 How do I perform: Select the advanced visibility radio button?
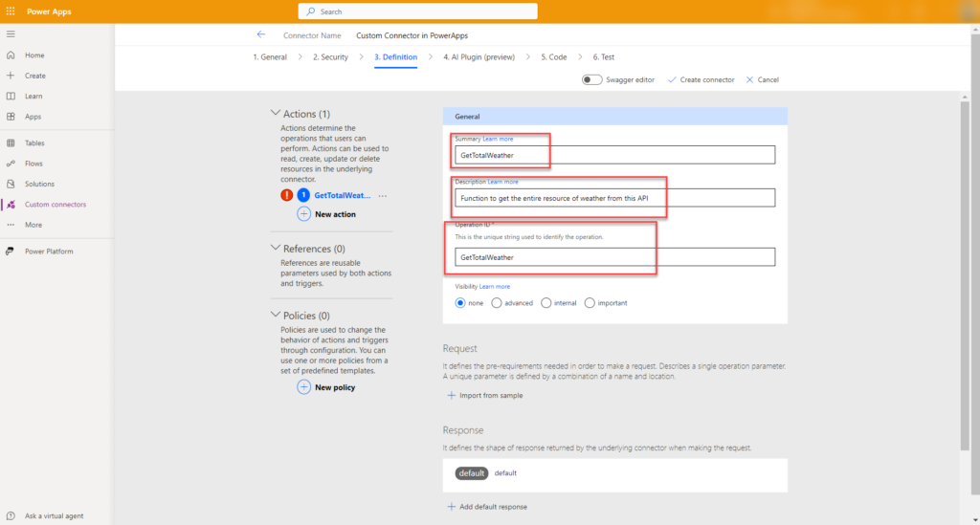[496, 303]
